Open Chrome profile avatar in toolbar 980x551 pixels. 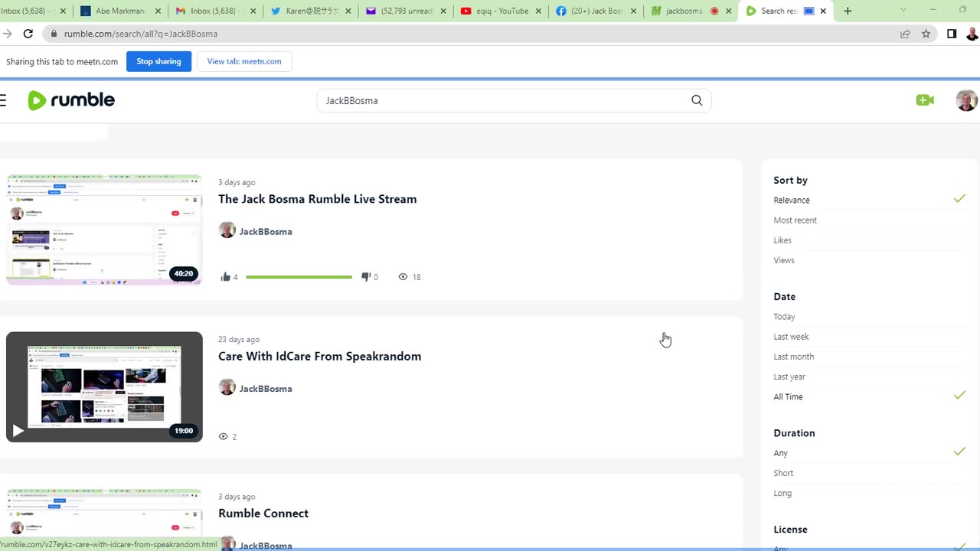972,34
